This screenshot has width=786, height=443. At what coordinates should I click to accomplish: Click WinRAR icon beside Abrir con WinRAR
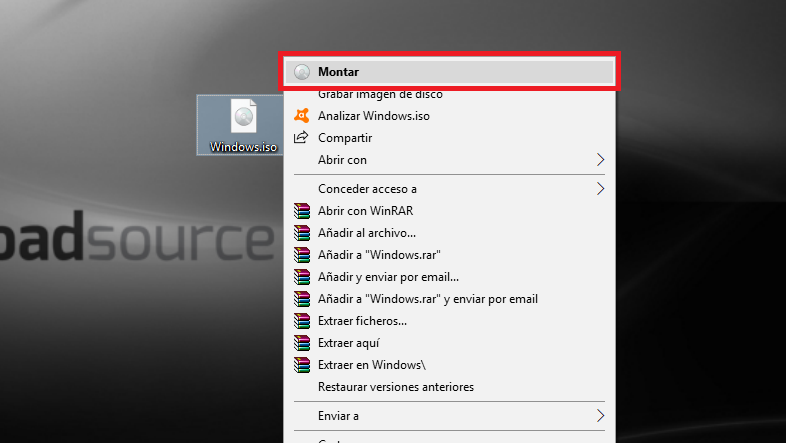click(x=302, y=211)
